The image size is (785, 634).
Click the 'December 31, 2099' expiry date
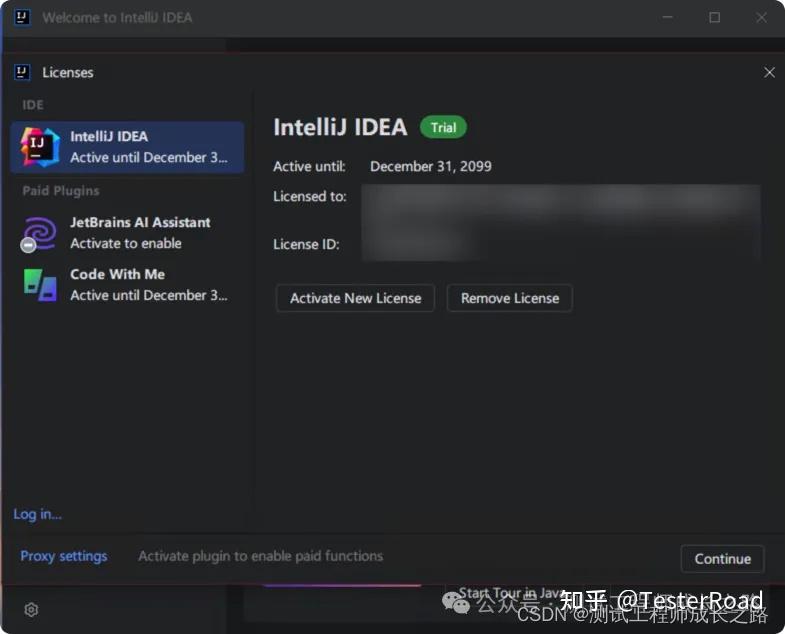coord(431,166)
